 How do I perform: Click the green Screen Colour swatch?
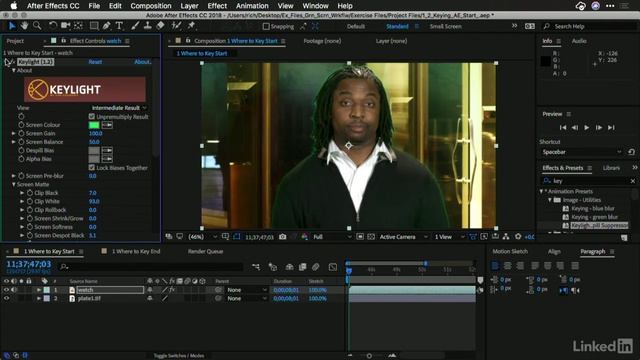tap(94, 125)
